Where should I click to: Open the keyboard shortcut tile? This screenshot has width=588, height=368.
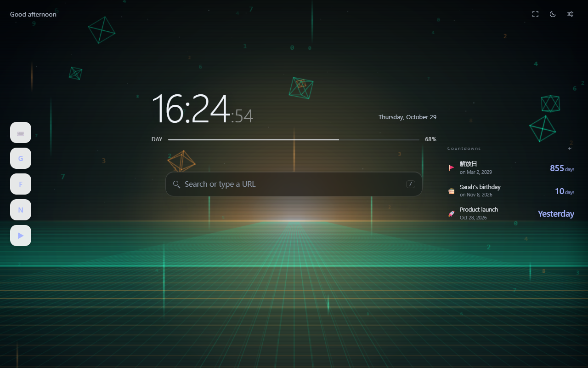tap(21, 132)
